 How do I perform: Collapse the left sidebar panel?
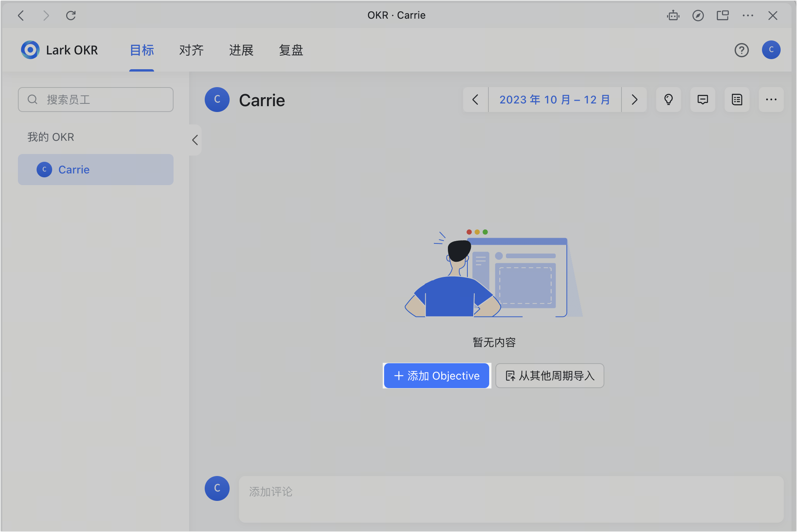tap(195, 140)
